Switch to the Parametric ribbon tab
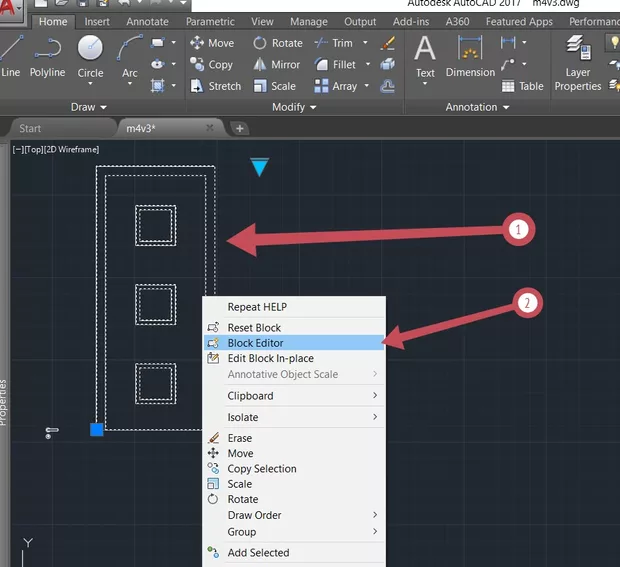The image size is (620, 567). coord(210,21)
